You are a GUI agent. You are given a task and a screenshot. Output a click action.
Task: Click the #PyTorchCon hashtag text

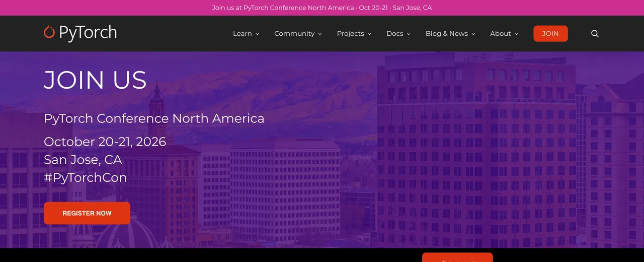(x=85, y=178)
